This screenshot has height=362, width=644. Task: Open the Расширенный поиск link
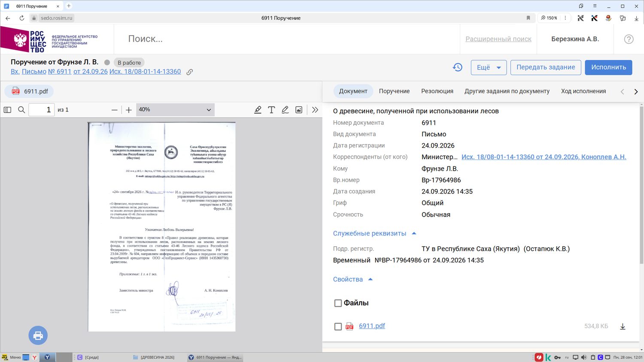pos(498,39)
